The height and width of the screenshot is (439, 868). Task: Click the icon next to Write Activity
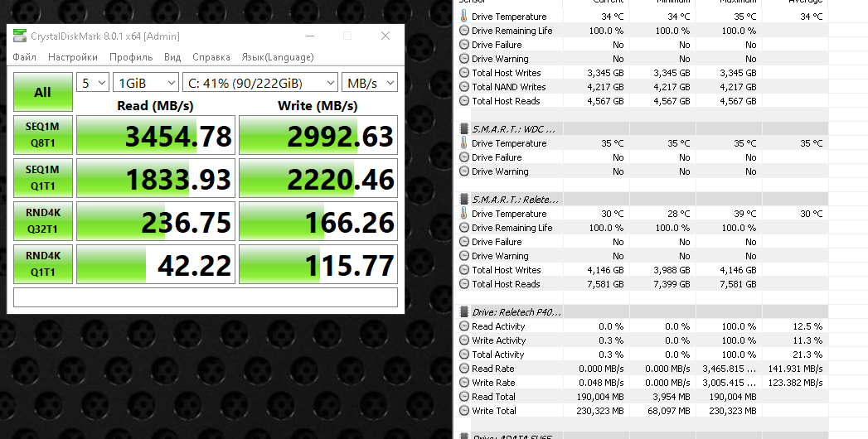464,340
